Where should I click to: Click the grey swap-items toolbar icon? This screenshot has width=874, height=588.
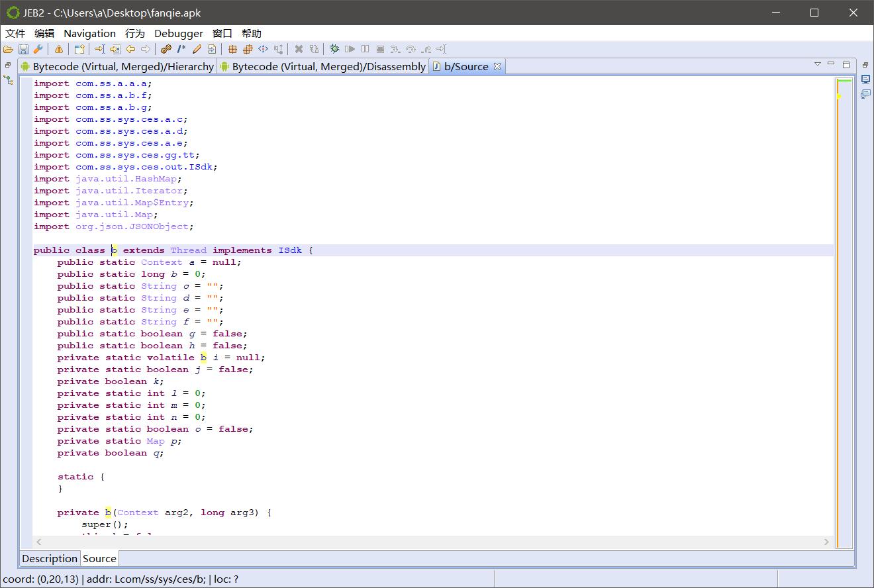(314, 49)
